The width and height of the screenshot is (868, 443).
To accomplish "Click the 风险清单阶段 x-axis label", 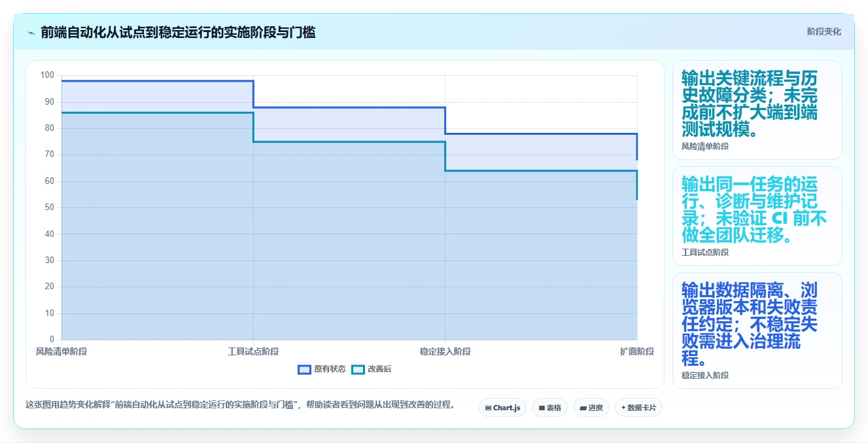I will pyautogui.click(x=61, y=351).
